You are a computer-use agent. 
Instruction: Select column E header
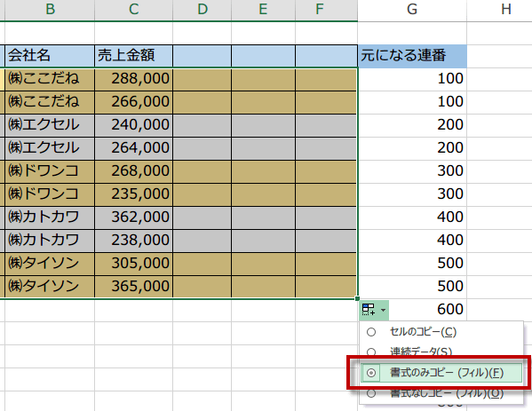[263, 9]
